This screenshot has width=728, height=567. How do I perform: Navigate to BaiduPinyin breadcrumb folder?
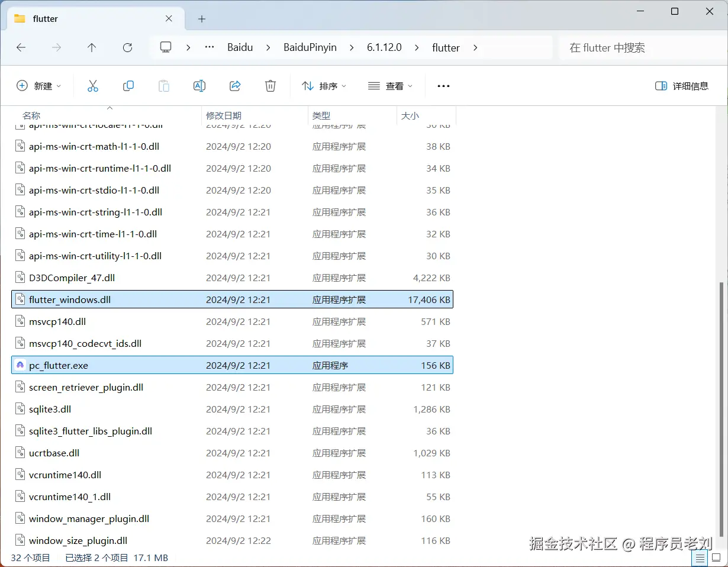[x=310, y=47]
